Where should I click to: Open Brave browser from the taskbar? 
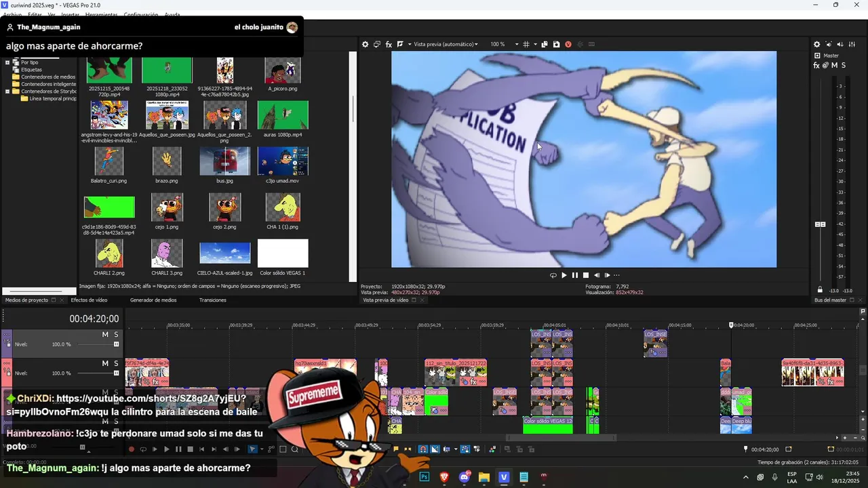click(x=444, y=477)
